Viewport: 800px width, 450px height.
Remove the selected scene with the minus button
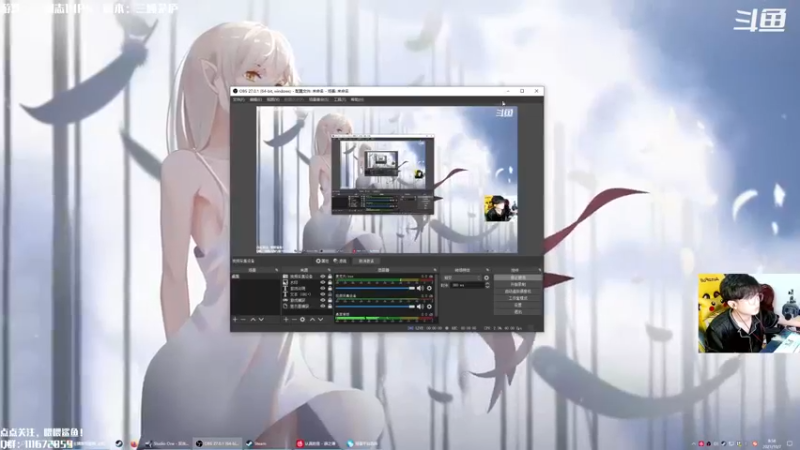[243, 319]
